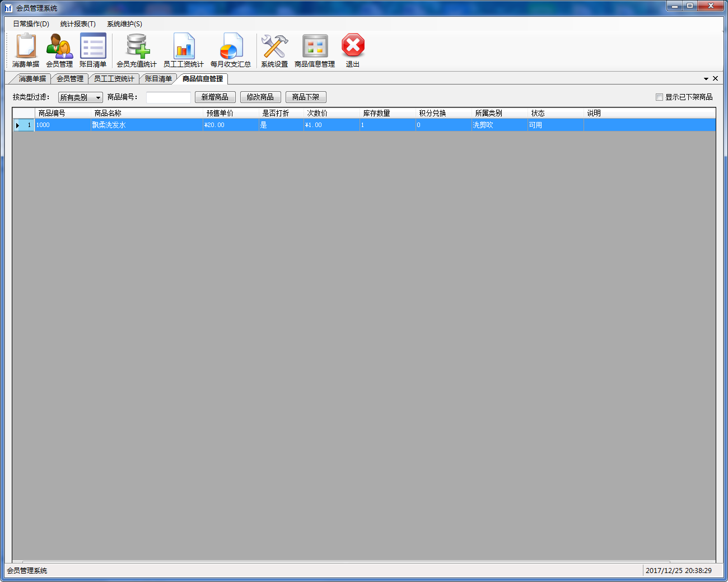
Task: Switch to the 账目清单 tab
Action: 158,78
